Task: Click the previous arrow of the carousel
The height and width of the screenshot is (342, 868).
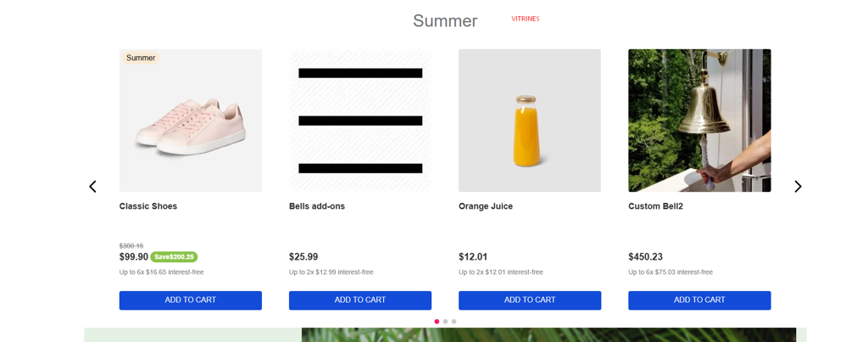Action: [x=92, y=187]
